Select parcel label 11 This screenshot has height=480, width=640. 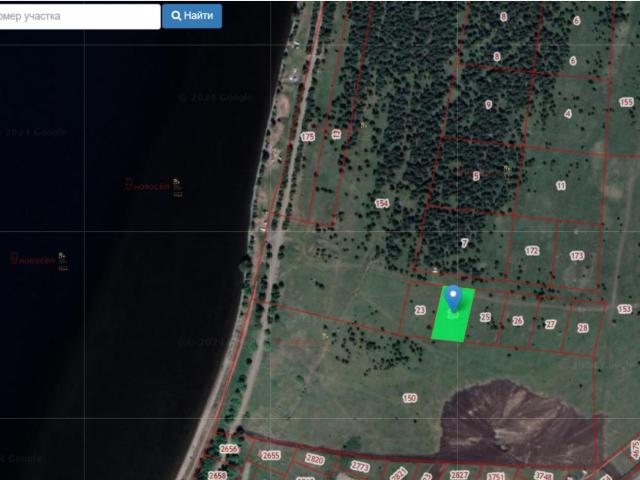[560, 186]
